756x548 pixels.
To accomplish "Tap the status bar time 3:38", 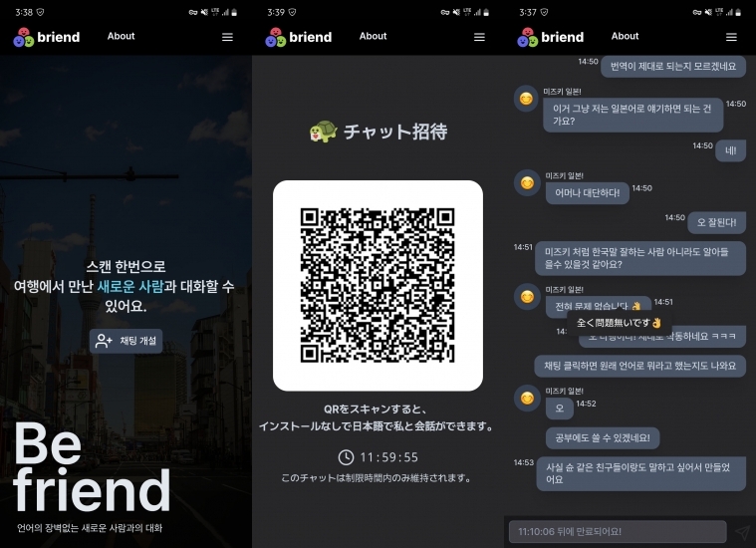I will (x=24, y=12).
